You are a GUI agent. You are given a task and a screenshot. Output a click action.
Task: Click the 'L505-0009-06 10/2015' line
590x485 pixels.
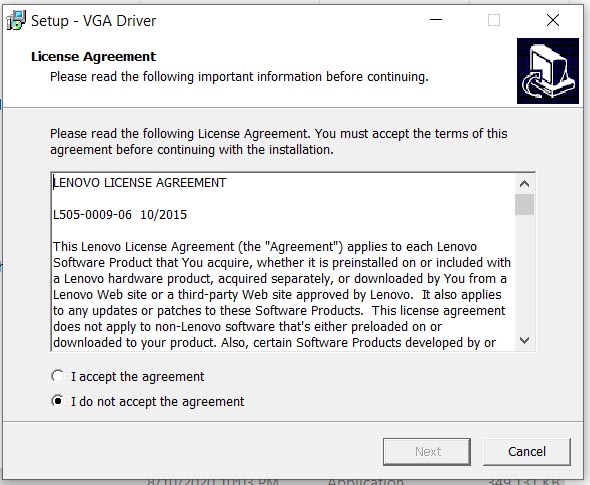pos(120,215)
